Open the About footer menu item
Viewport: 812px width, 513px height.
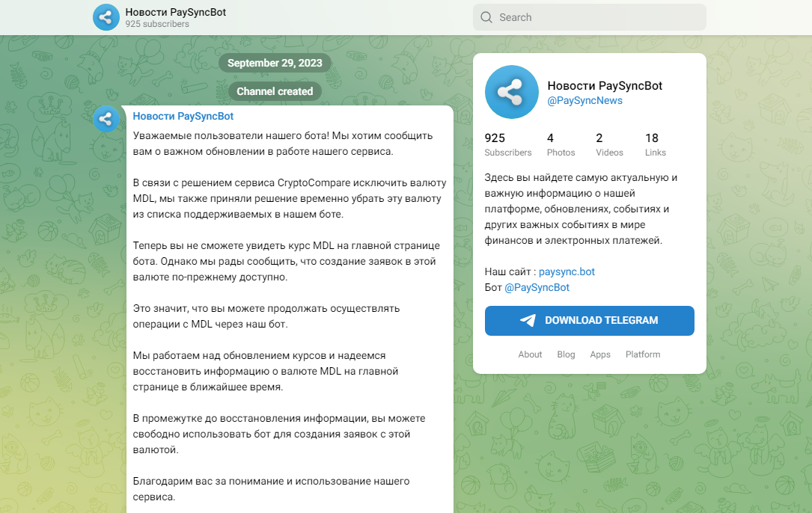(530, 354)
